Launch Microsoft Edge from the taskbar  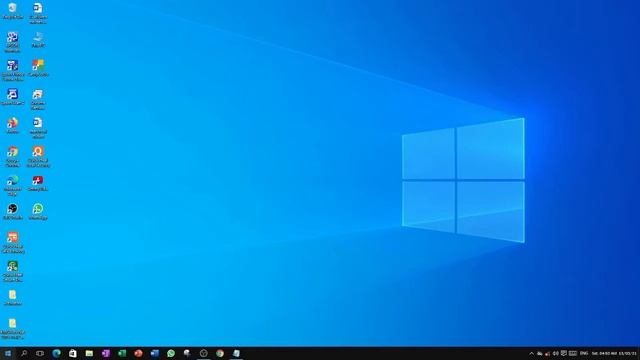(x=56, y=353)
